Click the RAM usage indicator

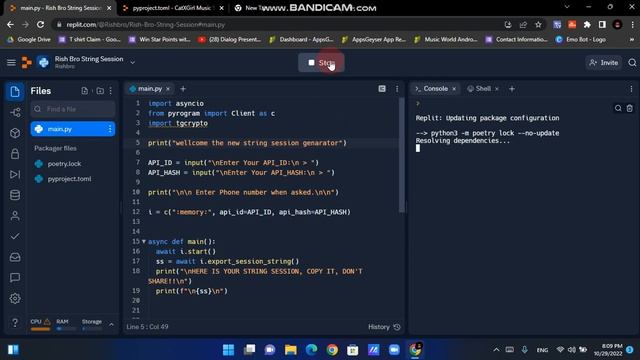tap(65, 324)
